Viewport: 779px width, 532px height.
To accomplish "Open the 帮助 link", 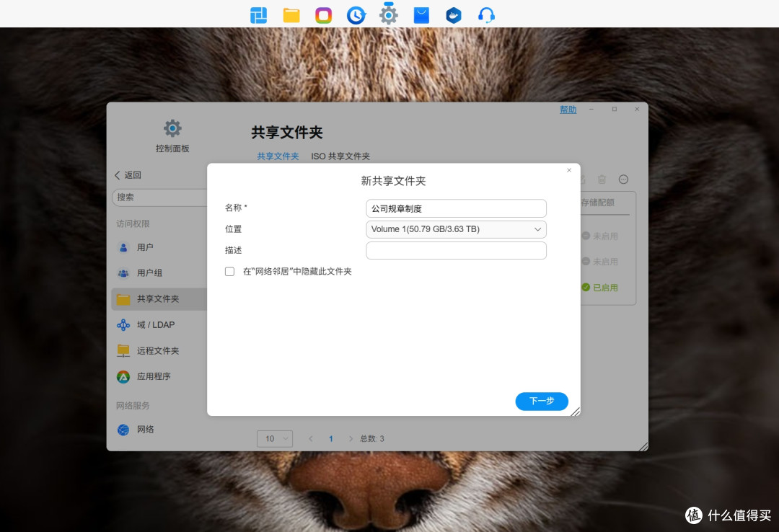I will [568, 110].
